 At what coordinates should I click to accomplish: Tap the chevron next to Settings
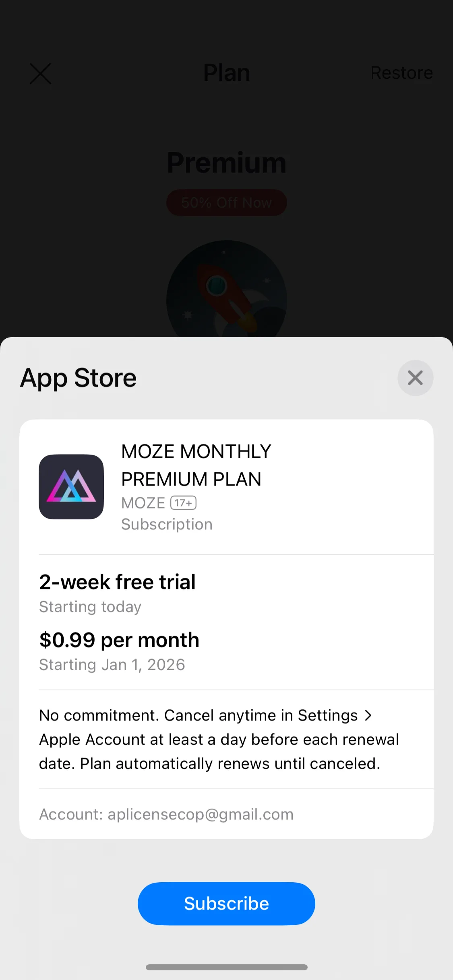(x=368, y=715)
